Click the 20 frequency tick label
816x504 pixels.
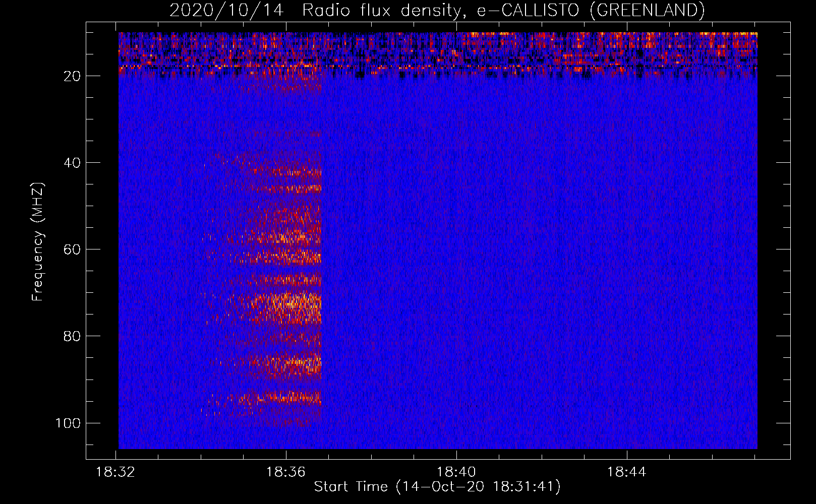tap(72, 76)
